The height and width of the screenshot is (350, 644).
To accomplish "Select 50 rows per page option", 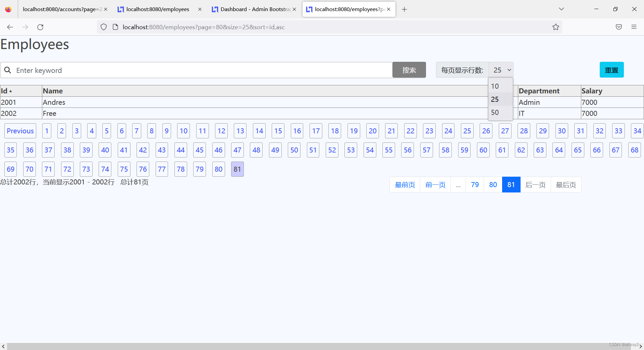I will [495, 112].
